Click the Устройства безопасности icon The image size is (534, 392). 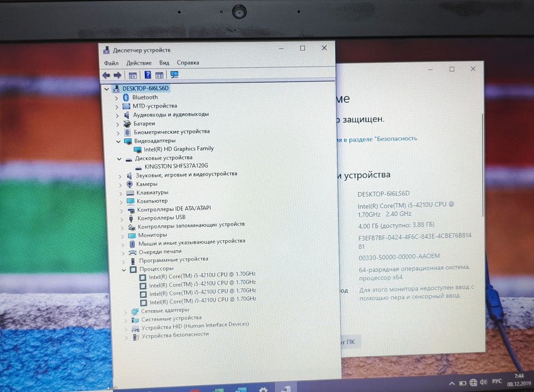(x=136, y=337)
